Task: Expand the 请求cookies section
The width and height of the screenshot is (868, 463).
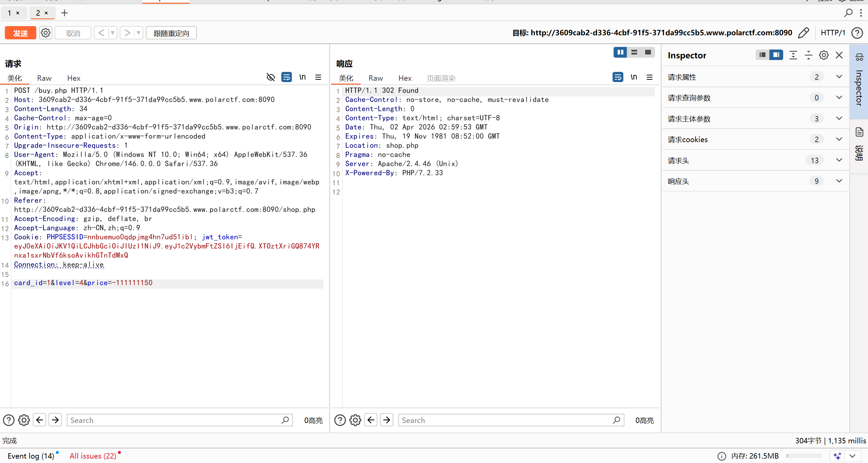Action: pos(839,139)
